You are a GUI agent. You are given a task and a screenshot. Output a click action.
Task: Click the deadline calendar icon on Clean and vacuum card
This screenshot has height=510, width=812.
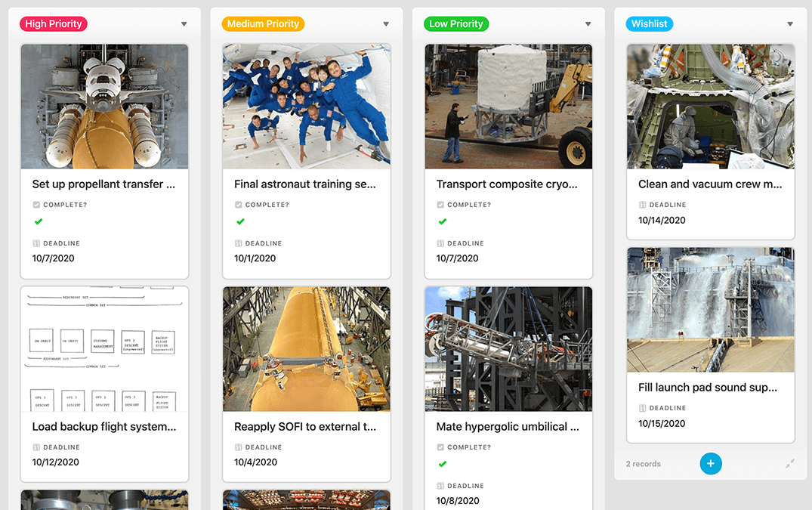coord(642,205)
